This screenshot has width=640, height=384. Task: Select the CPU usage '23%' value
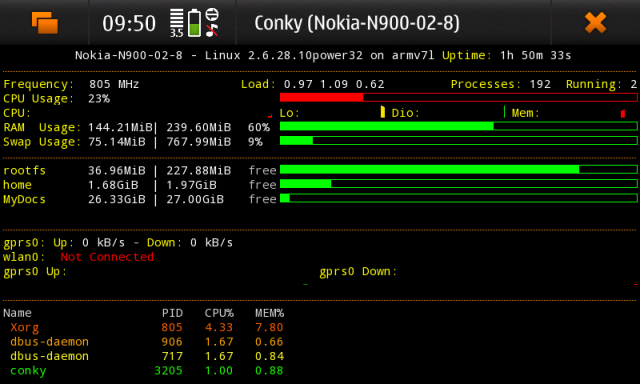click(x=99, y=98)
